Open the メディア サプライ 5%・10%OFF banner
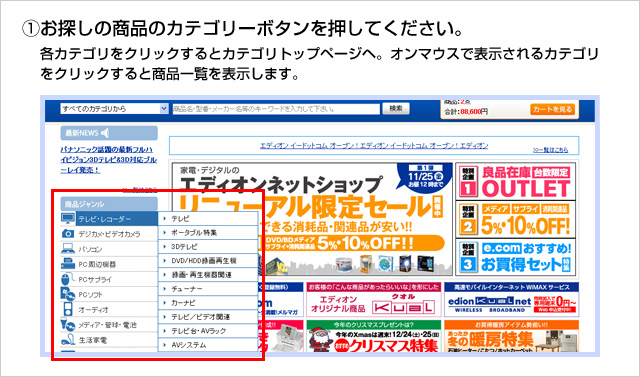 click(516, 220)
